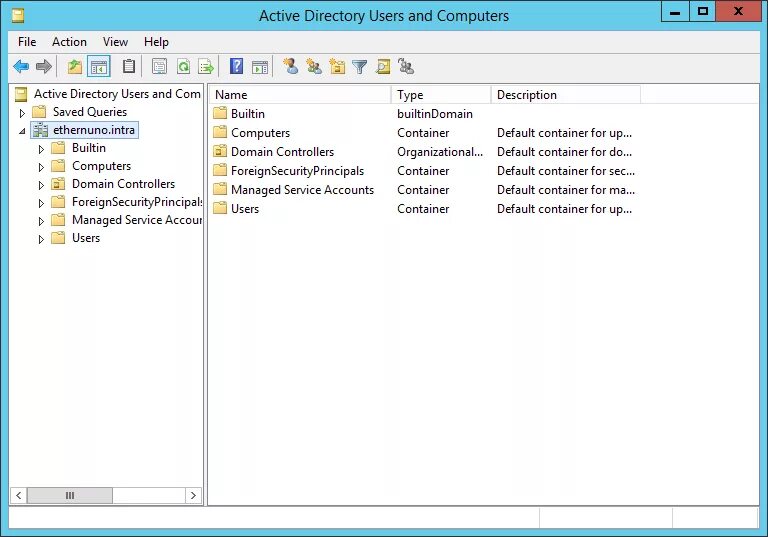The width and height of the screenshot is (768, 537).
Task: Maximize the Active Directory window
Action: tap(702, 11)
